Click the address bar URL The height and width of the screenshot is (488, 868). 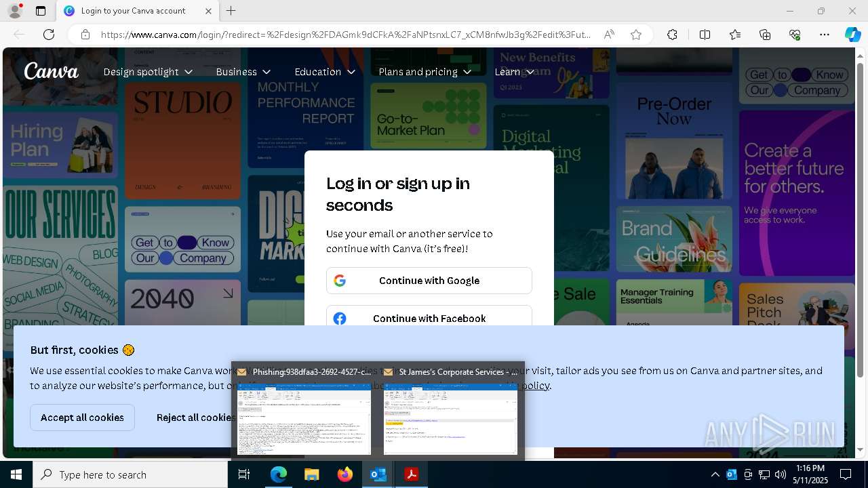[346, 35]
